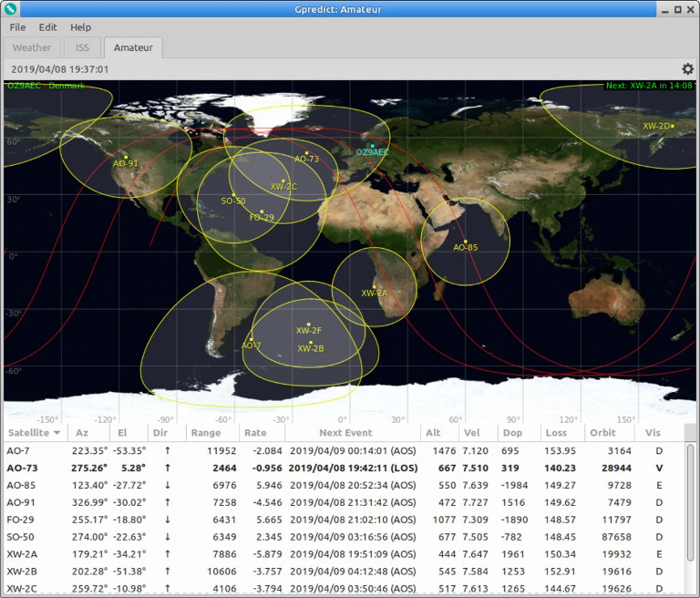The height and width of the screenshot is (598, 700).
Task: Click the Dop column header
Action: 519,432
